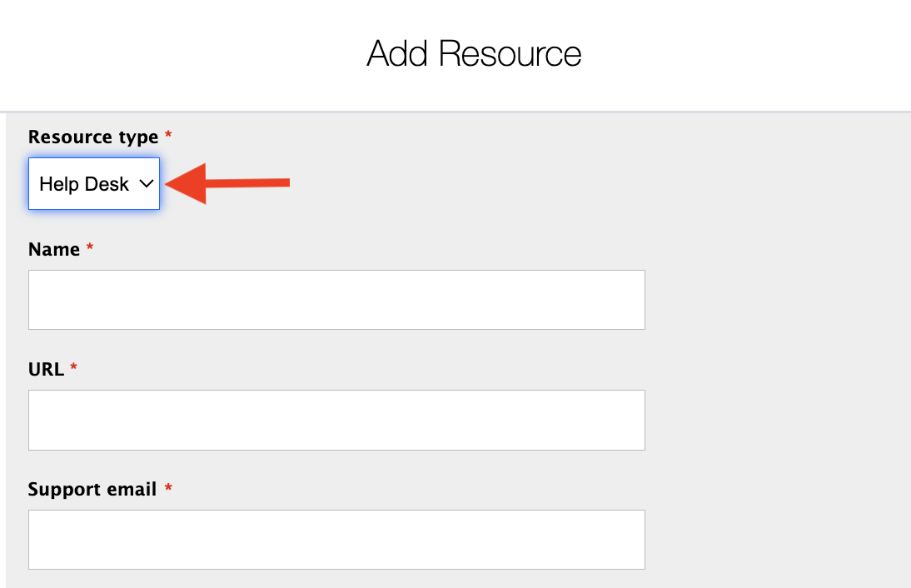911x588 pixels.
Task: Select the Help Desk text in dropdown
Action: click(84, 184)
